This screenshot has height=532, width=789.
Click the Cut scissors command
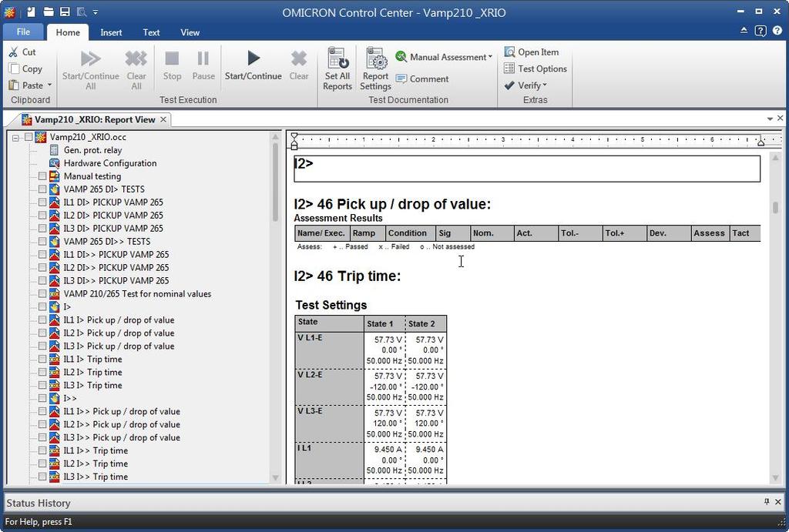22,52
